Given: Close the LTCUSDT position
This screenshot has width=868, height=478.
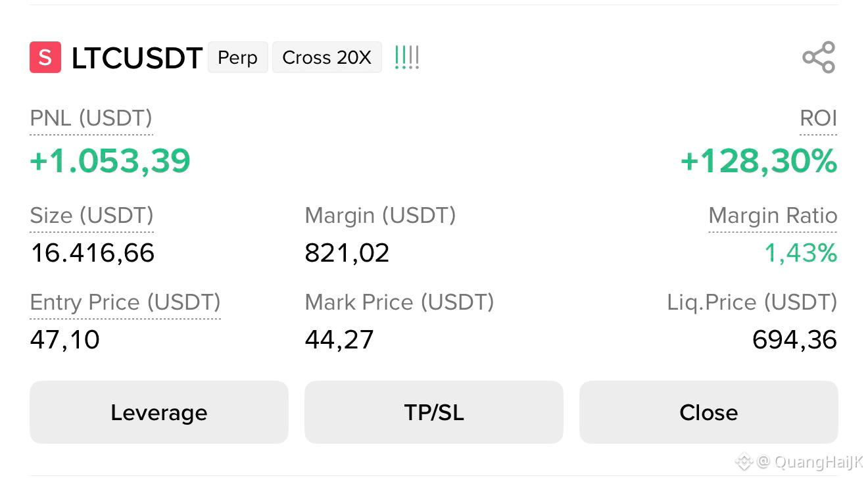Looking at the screenshot, I should click(x=709, y=412).
